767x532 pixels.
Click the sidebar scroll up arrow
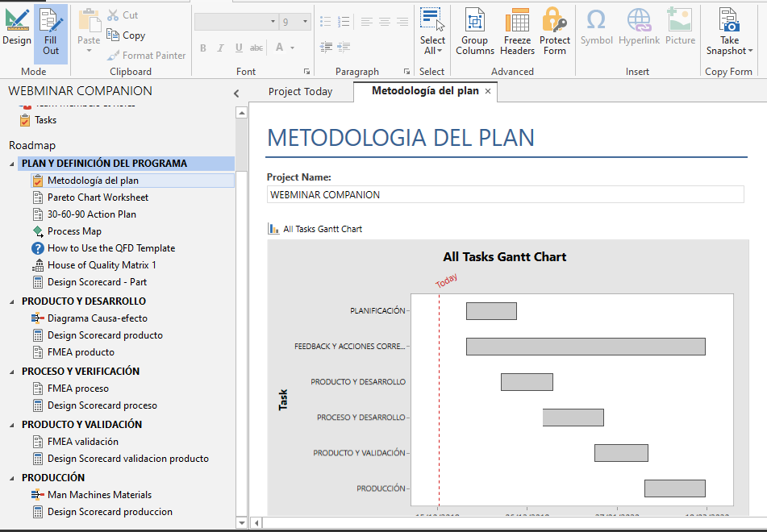click(x=241, y=113)
